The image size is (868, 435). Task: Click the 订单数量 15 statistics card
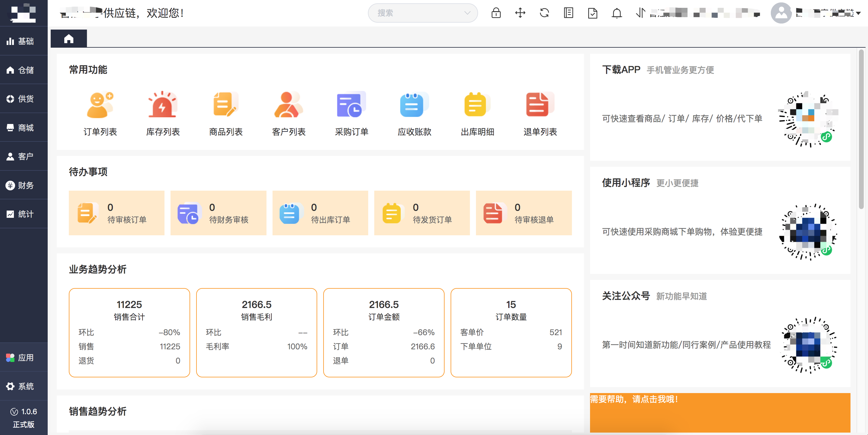pyautogui.click(x=511, y=333)
